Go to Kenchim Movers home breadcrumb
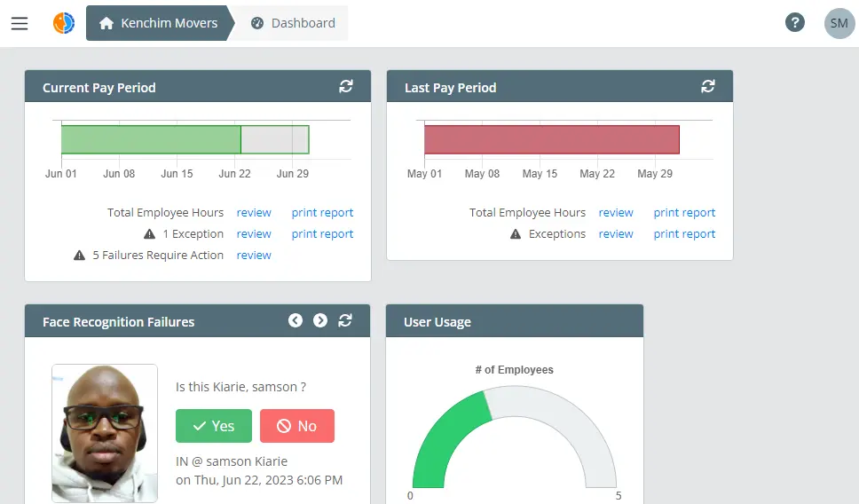 click(x=159, y=23)
